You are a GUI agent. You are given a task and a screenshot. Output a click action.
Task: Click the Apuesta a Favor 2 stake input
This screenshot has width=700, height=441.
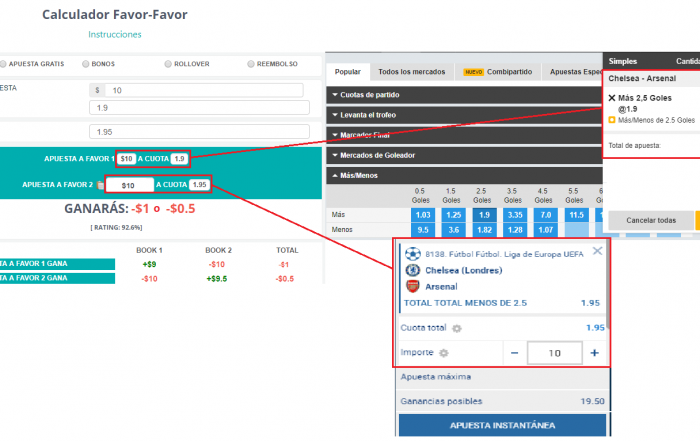tap(129, 185)
